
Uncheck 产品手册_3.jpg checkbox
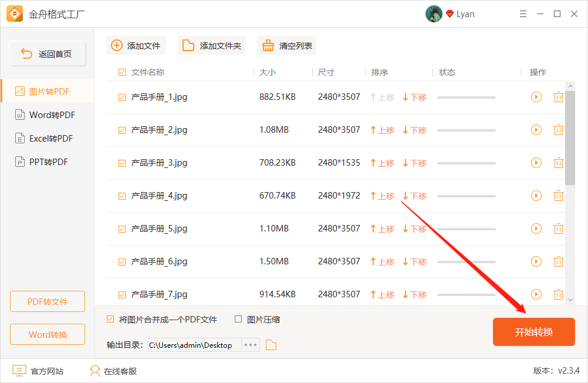(122, 163)
